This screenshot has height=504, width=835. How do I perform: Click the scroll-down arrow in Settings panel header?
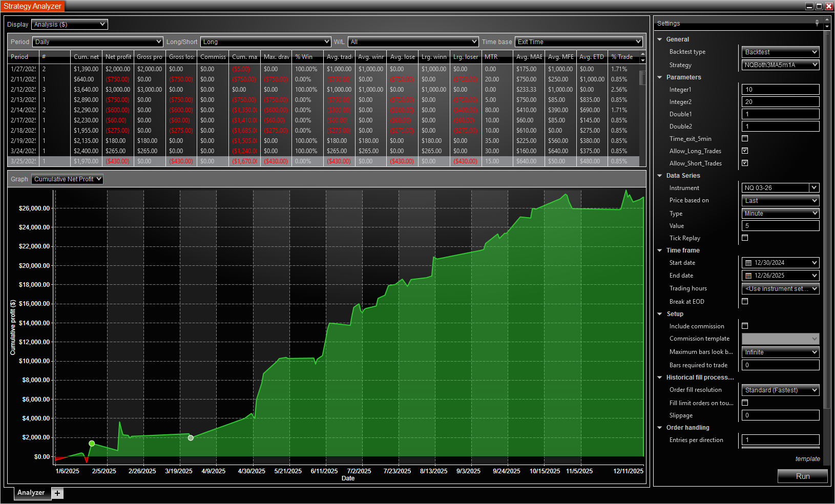827,26
